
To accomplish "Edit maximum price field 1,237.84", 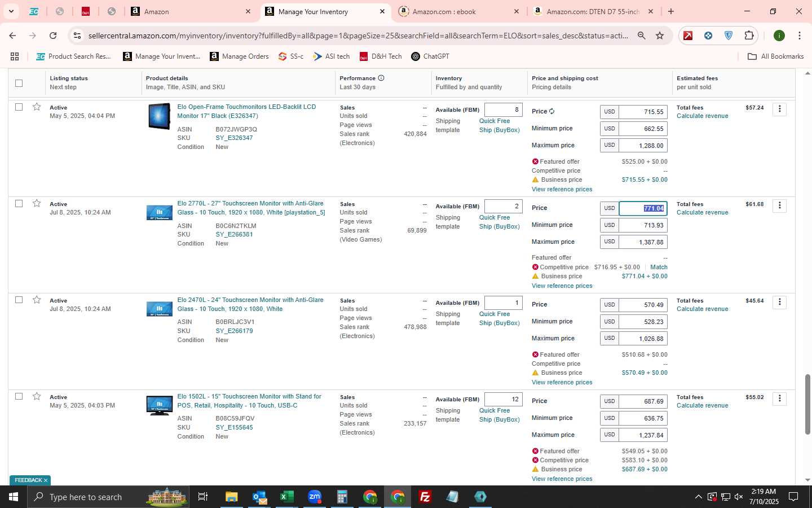I will point(643,435).
